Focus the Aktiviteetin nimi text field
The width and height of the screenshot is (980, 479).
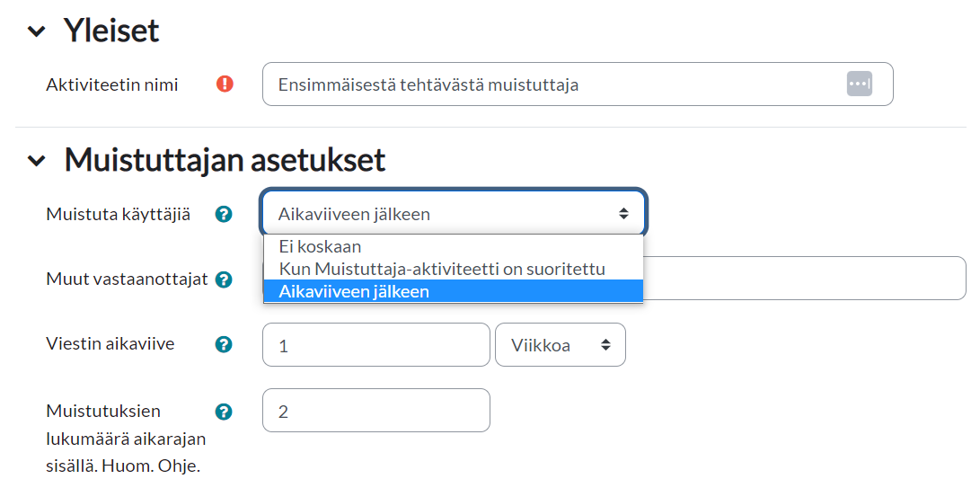pyautogui.click(x=557, y=84)
